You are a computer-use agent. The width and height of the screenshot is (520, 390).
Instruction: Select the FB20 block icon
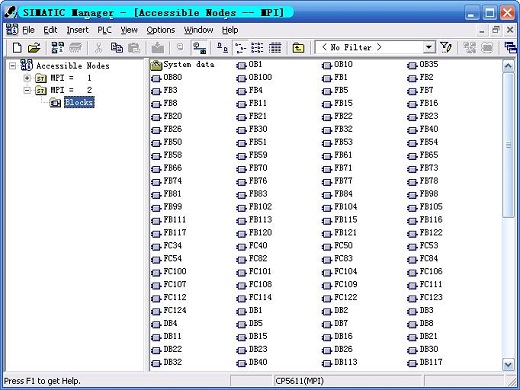click(156, 117)
